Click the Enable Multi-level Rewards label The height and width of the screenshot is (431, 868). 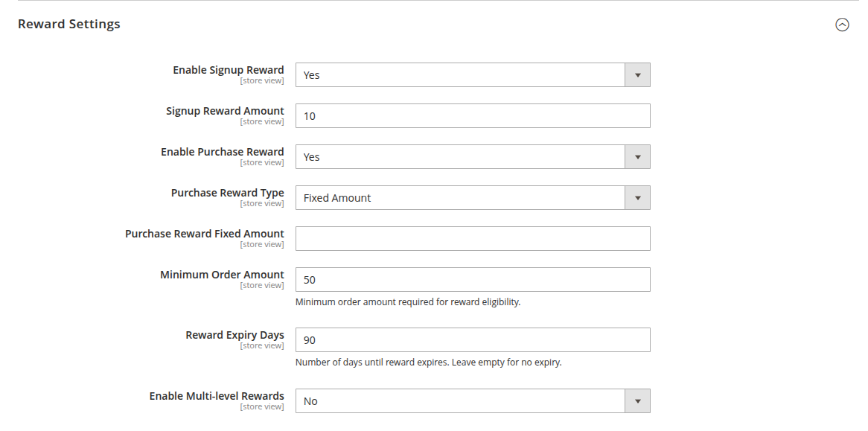[x=217, y=396]
